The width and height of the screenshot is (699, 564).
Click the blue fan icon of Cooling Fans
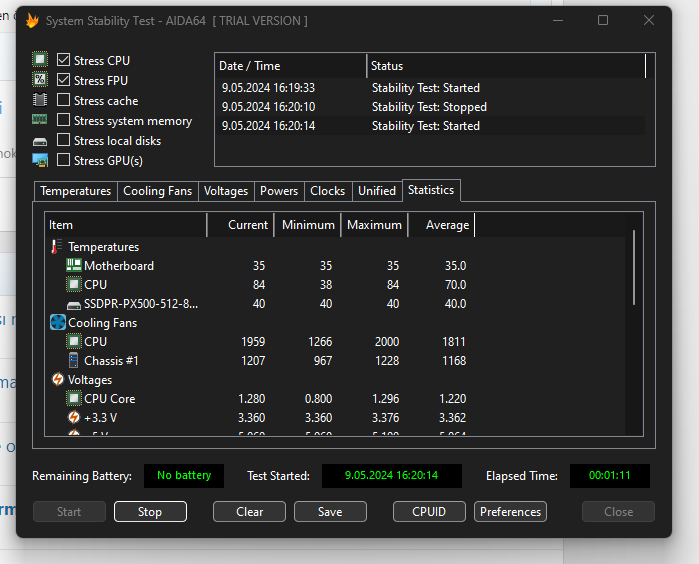[x=58, y=322]
